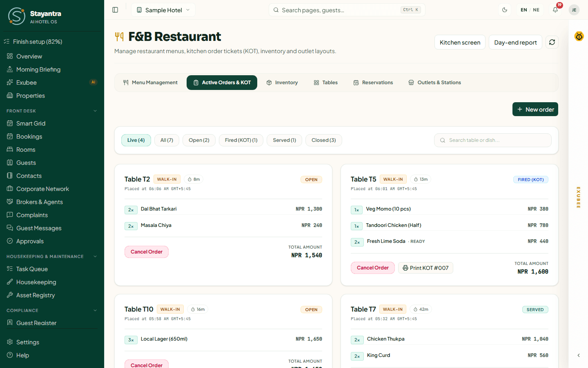Image resolution: width=588 pixels, height=368 pixels.
Task: Switch to dark mode moon icon
Action: [x=505, y=10]
